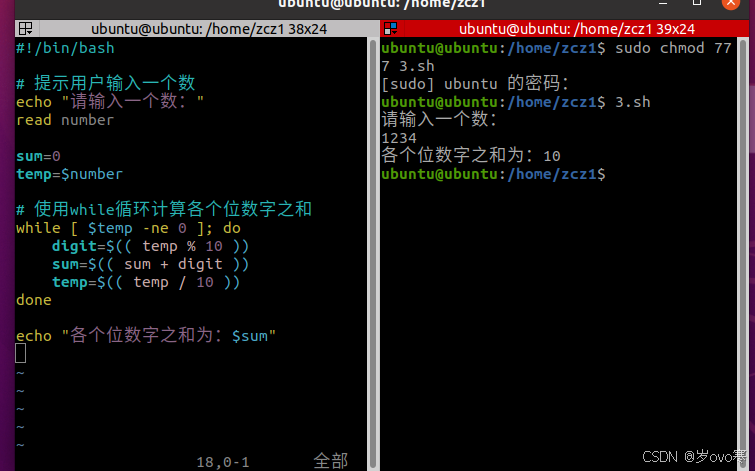Click the 'temp=$(( temp / 10 ))' line
The image size is (755, 471).
tap(146, 282)
